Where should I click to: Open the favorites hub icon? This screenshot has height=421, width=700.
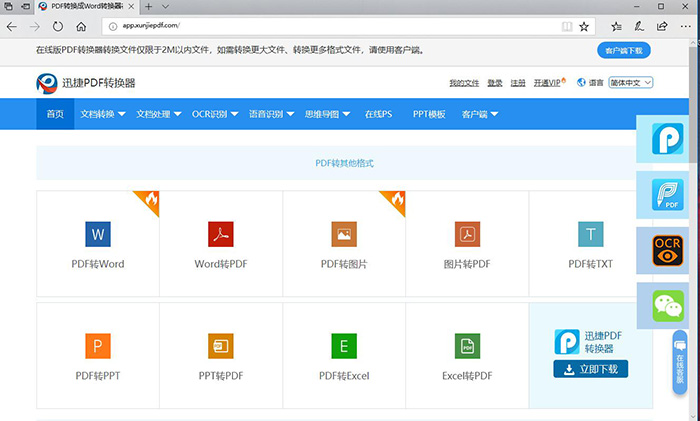617,27
